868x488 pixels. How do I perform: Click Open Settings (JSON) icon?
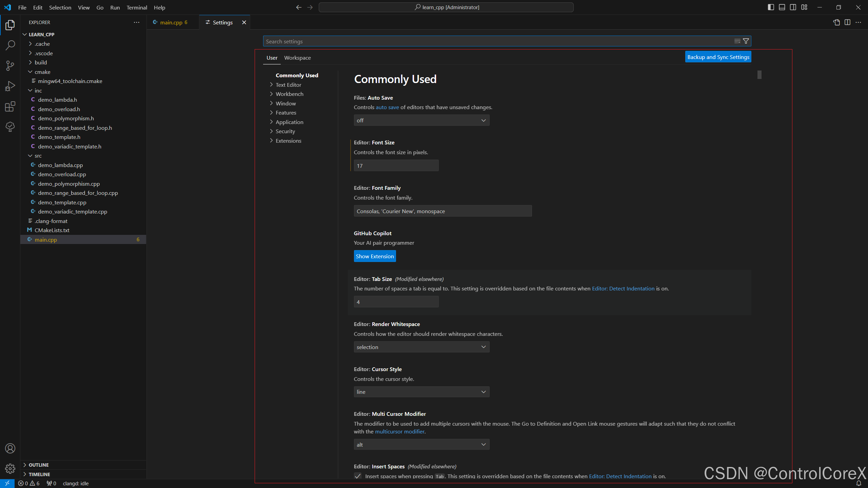click(836, 22)
